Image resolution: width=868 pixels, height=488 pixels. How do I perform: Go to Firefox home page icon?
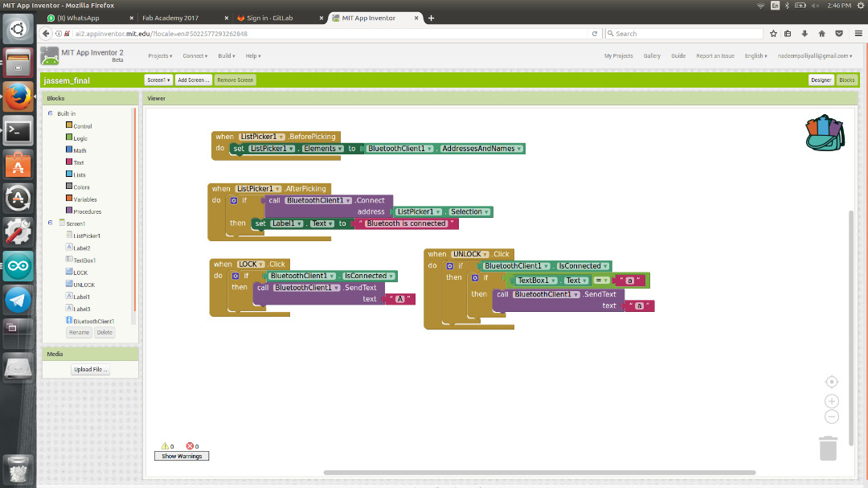821,33
